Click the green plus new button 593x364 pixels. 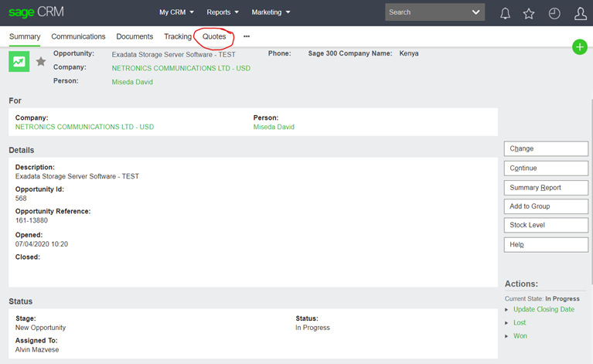click(x=580, y=47)
